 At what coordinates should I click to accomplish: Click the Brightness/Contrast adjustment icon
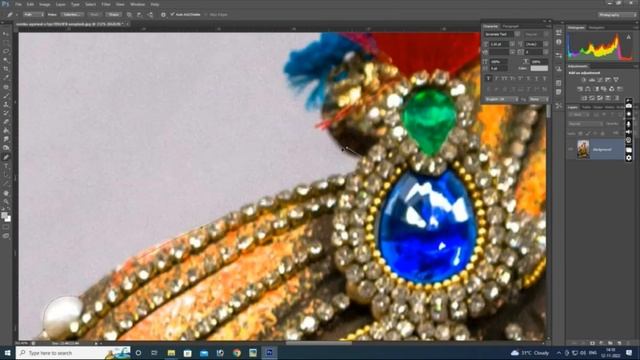point(584,80)
